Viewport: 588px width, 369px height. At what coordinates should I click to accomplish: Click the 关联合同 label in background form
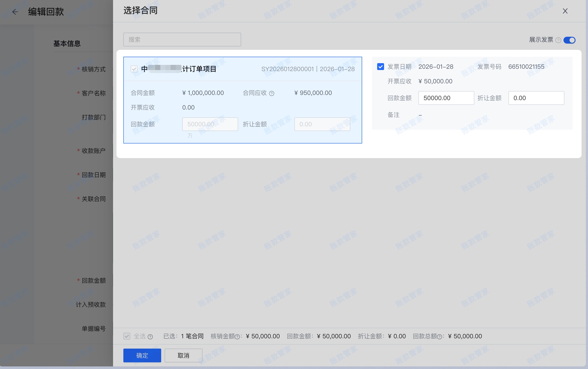pos(93,199)
